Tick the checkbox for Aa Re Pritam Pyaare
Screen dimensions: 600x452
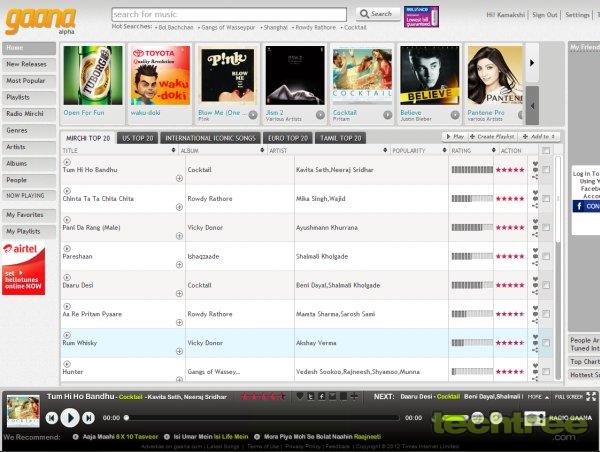click(x=546, y=314)
